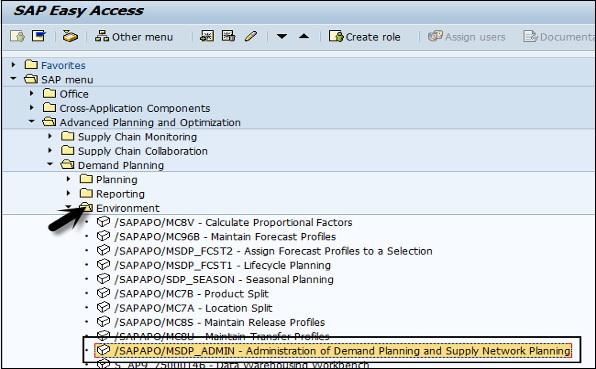Image resolution: width=596 pixels, height=369 pixels.
Task: Click the Change favorites pencil icon
Action: [251, 36]
